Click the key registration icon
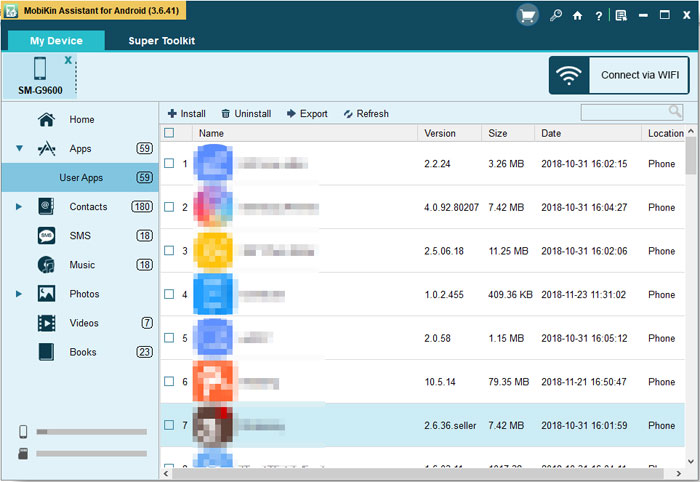Screen dimensions: 700x482 [556, 16]
